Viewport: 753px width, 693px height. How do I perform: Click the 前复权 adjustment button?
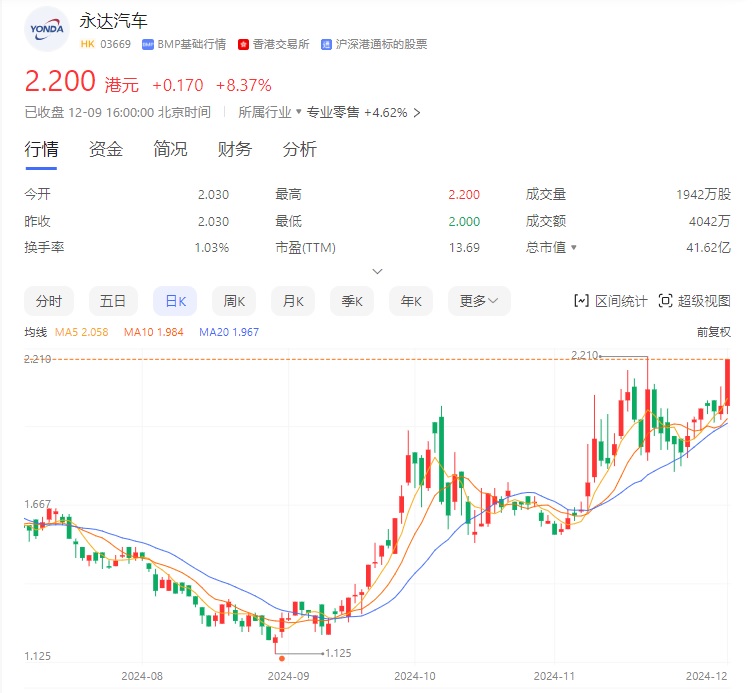click(x=713, y=332)
